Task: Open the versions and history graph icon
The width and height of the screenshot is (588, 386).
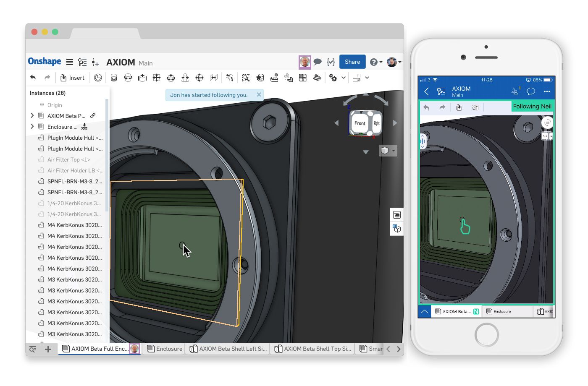Action: pos(82,62)
